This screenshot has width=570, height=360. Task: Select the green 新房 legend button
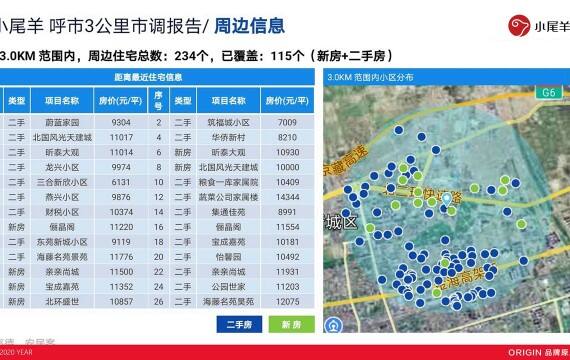(x=292, y=324)
